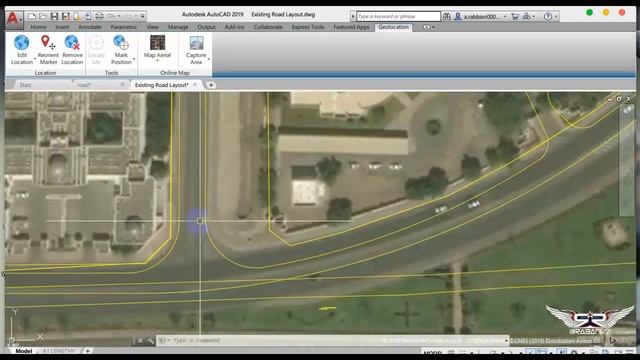Viewport: 640px width, 360px height.
Task: Click the binoculars search icon
Action: coord(447,16)
